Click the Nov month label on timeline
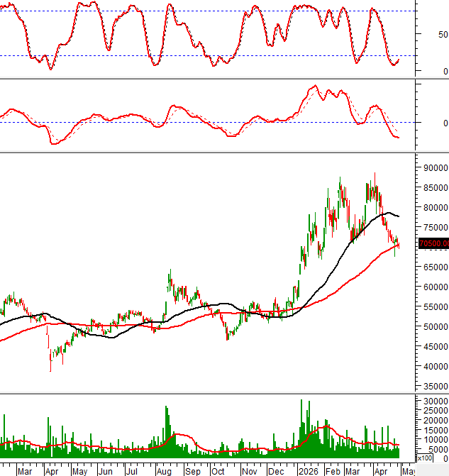Image resolution: width=449 pixels, height=476 pixels. [249, 471]
